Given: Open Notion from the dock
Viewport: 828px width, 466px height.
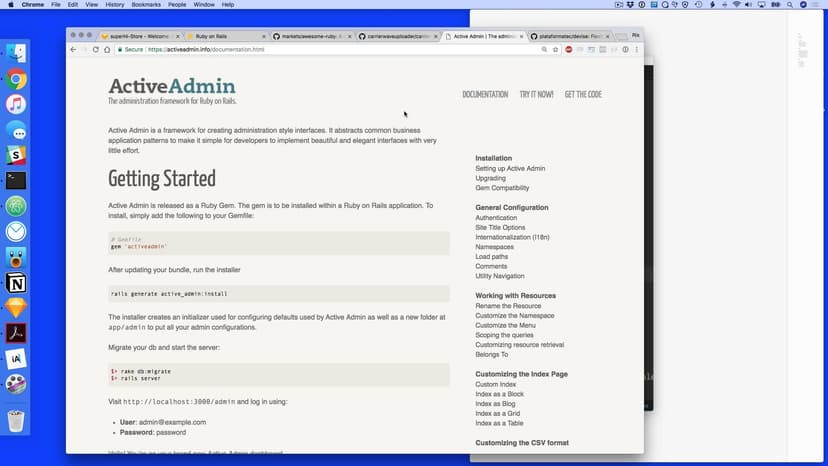Looking at the screenshot, I should (x=16, y=283).
